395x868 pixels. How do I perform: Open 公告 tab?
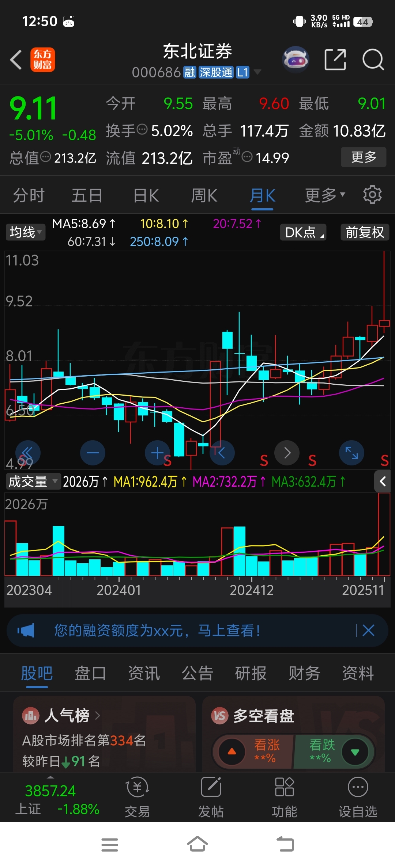(x=197, y=673)
